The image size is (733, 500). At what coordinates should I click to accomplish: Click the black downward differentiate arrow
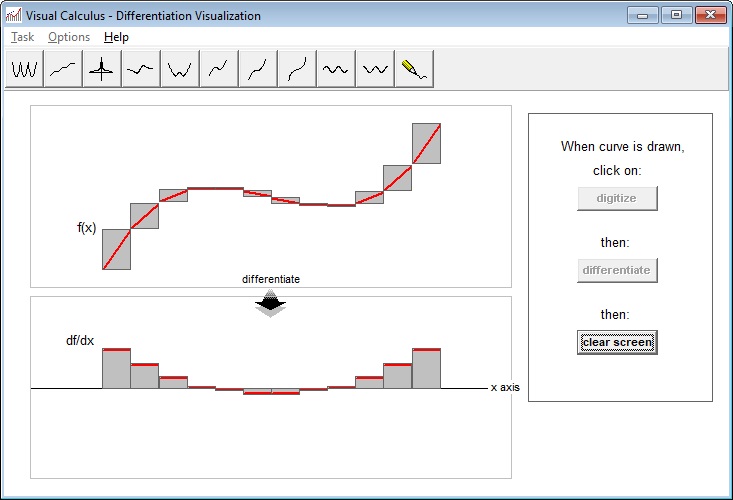(271, 303)
